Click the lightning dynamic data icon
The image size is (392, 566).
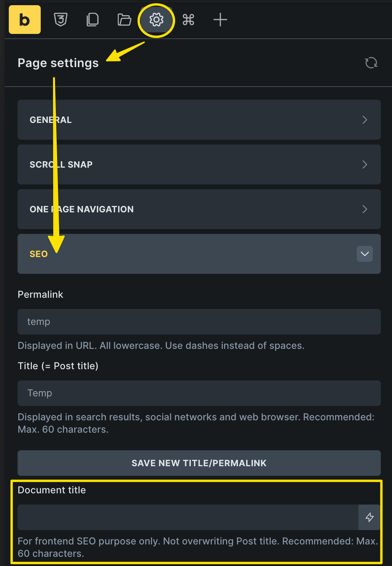point(370,517)
